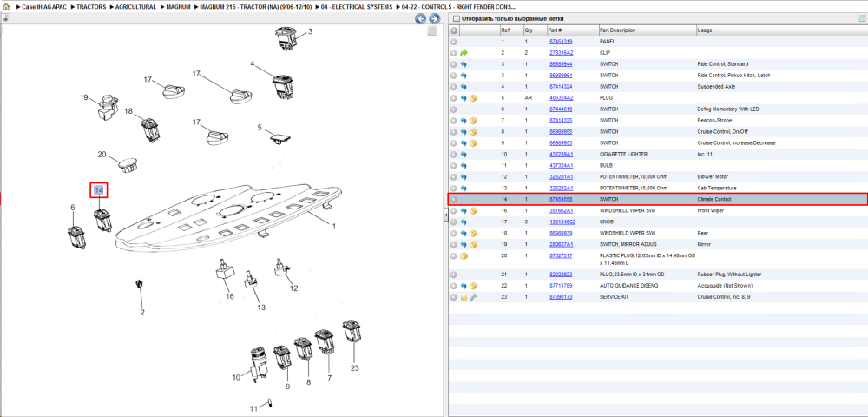Image resolution: width=868 pixels, height=417 pixels.
Task: Show previous diagram with the left arrow button
Action: [421, 19]
